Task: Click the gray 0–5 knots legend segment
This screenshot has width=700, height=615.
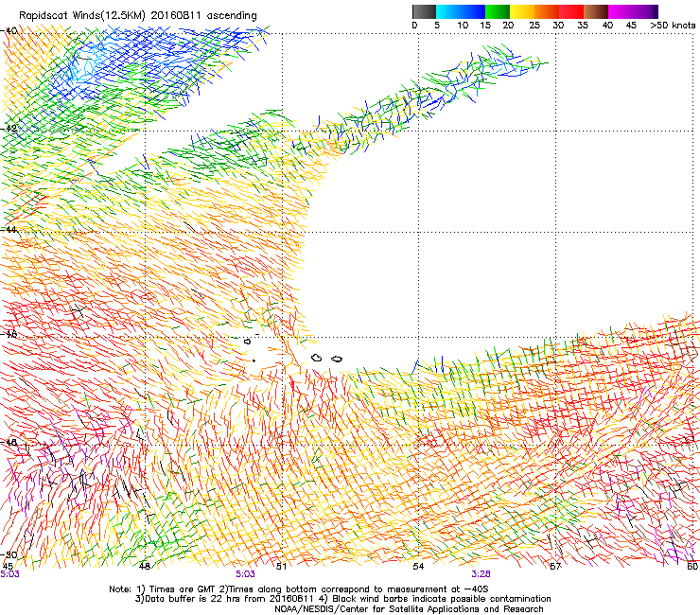Action: [424, 11]
